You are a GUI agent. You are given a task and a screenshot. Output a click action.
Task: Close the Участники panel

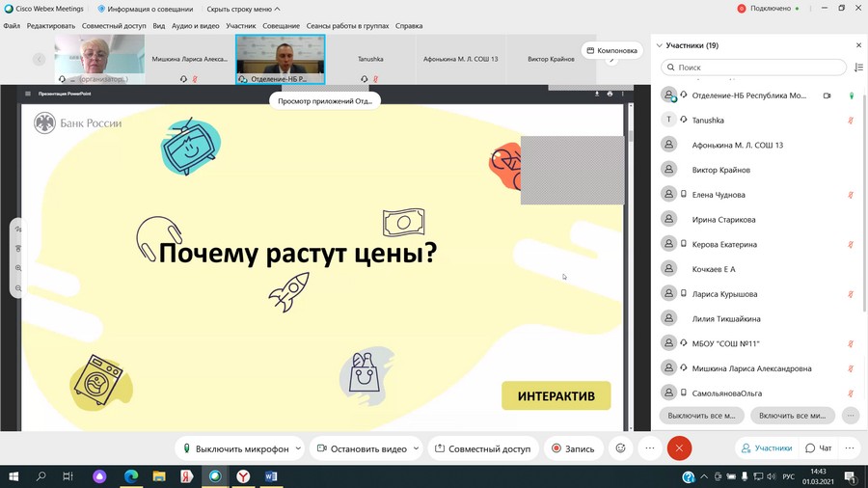pyautogui.click(x=858, y=45)
